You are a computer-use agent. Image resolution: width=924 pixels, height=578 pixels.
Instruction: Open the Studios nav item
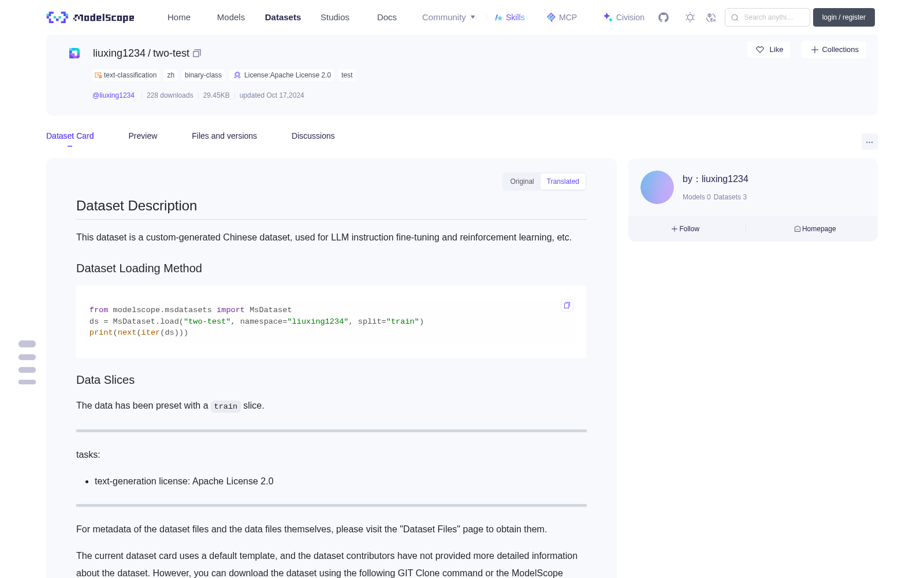coord(335,17)
